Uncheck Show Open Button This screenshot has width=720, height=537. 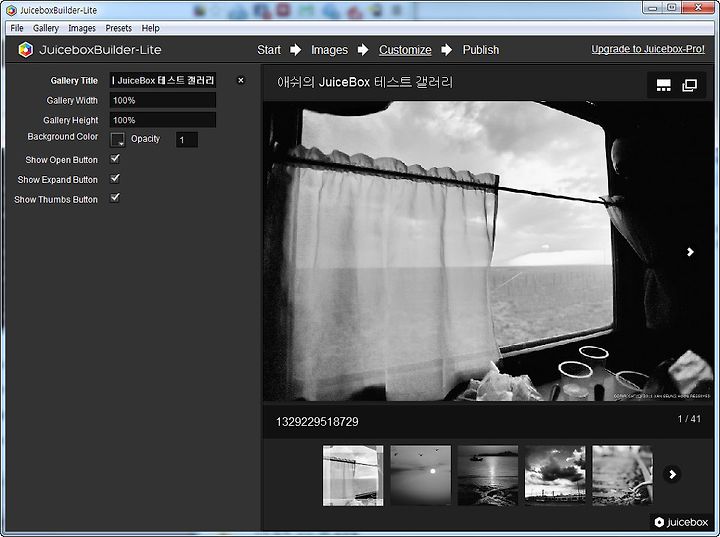click(115, 159)
